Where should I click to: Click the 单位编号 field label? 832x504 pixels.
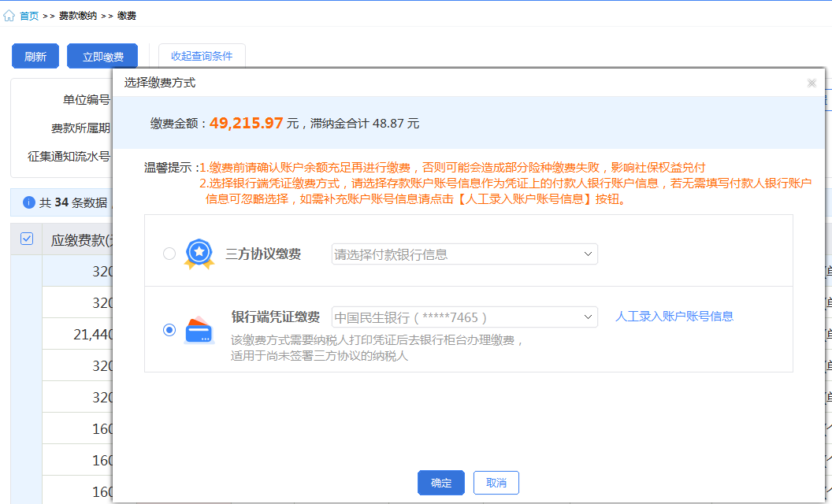(86, 100)
